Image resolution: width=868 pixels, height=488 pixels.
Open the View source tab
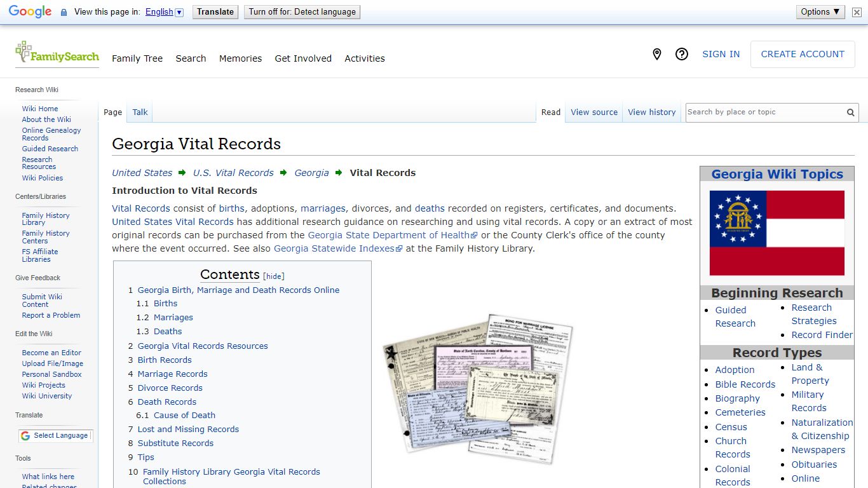tap(594, 112)
